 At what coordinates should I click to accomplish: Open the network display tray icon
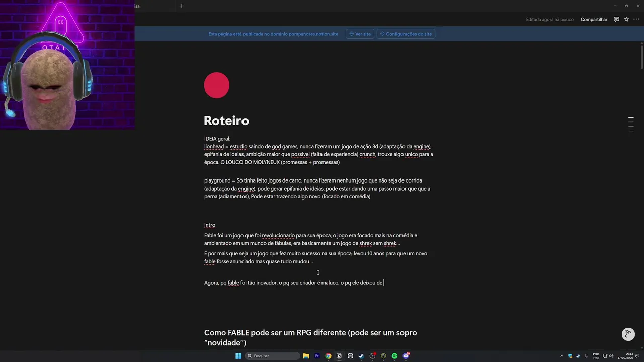(x=605, y=356)
